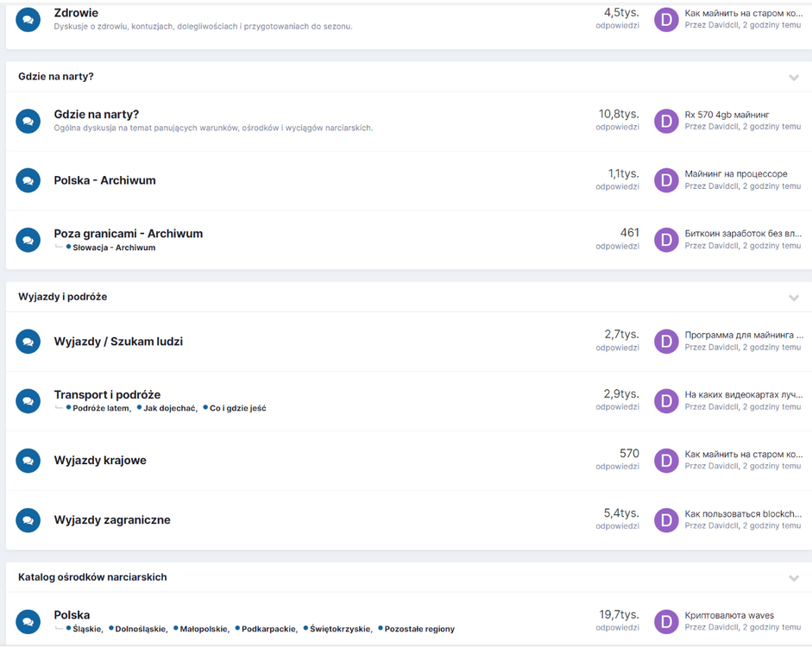The image size is (812, 647).
Task: Click the avatar next to Криптовалюта waves post
Action: click(x=666, y=622)
